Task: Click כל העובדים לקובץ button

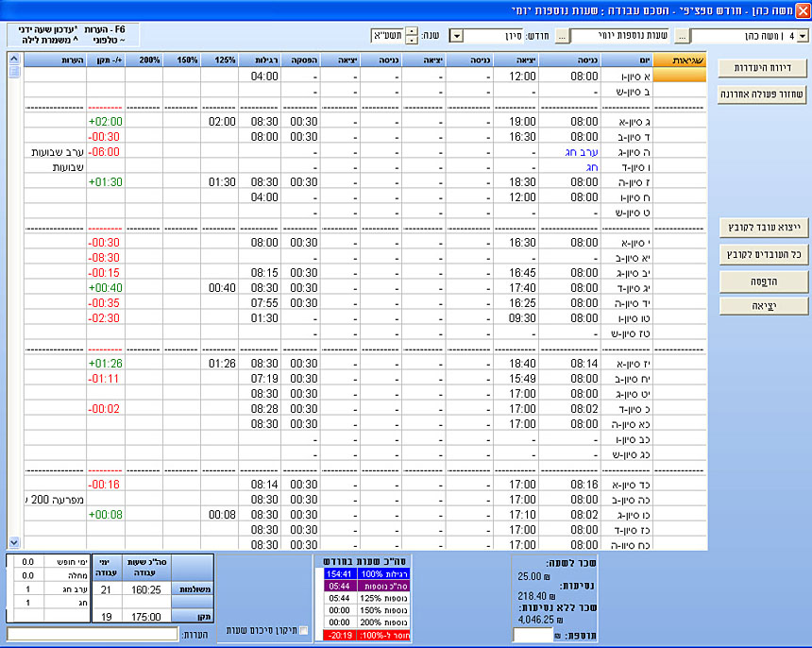Action: coord(762,254)
